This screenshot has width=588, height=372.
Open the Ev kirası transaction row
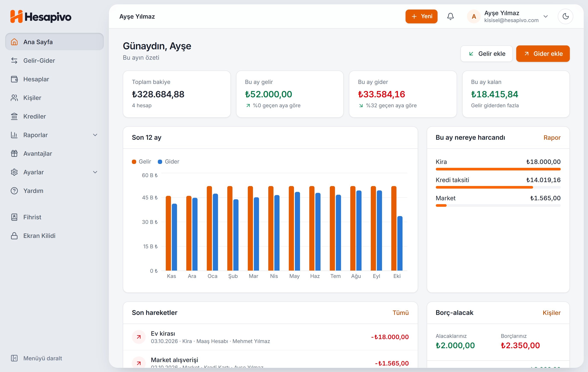[x=270, y=337]
